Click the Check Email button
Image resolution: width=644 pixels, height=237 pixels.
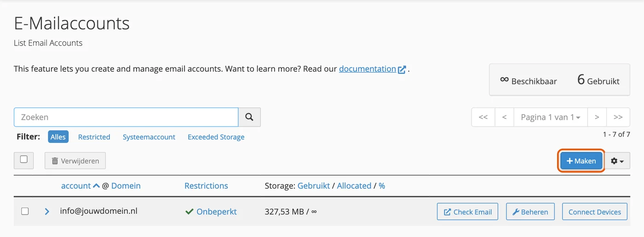click(x=467, y=212)
